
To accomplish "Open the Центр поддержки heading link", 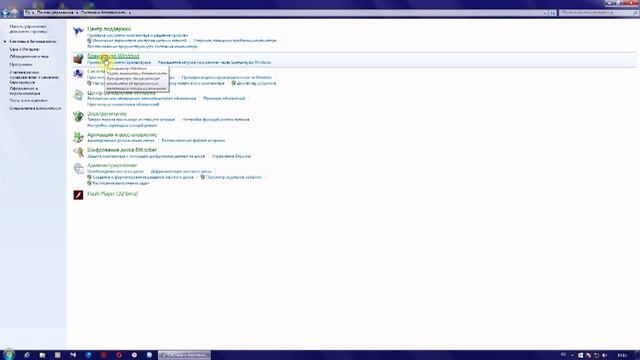I will (x=109, y=29).
